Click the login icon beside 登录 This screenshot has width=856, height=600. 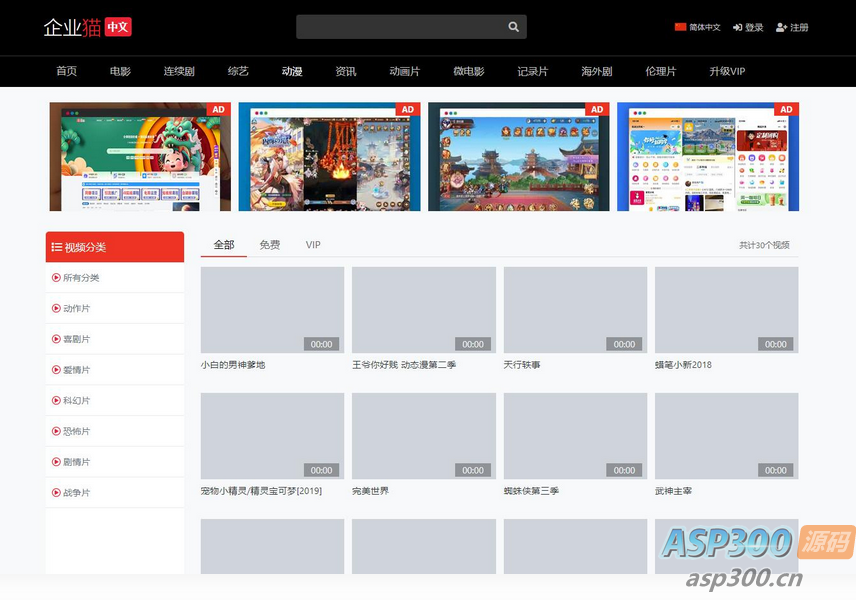tap(737, 27)
